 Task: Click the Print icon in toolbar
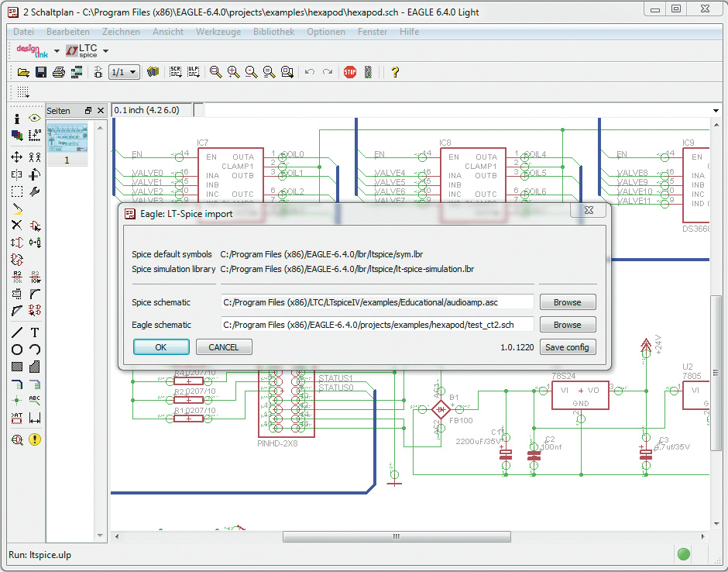(x=59, y=72)
